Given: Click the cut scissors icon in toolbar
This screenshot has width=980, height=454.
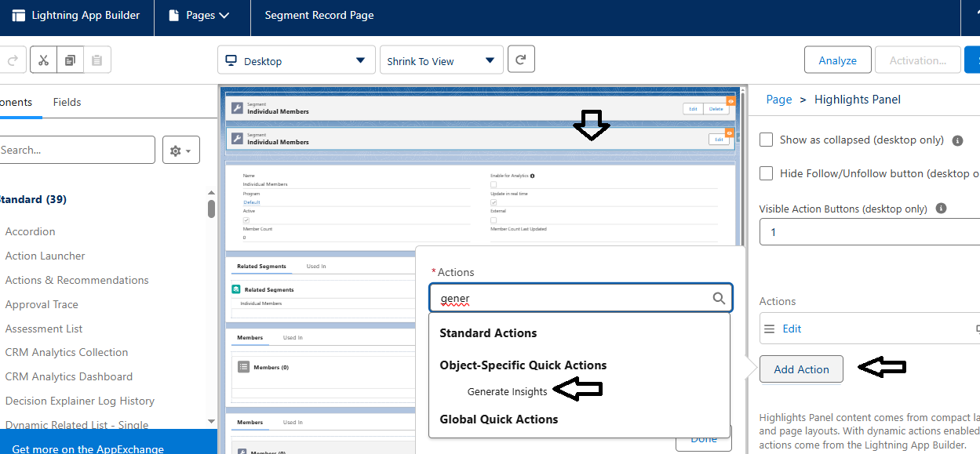Looking at the screenshot, I should (x=43, y=60).
